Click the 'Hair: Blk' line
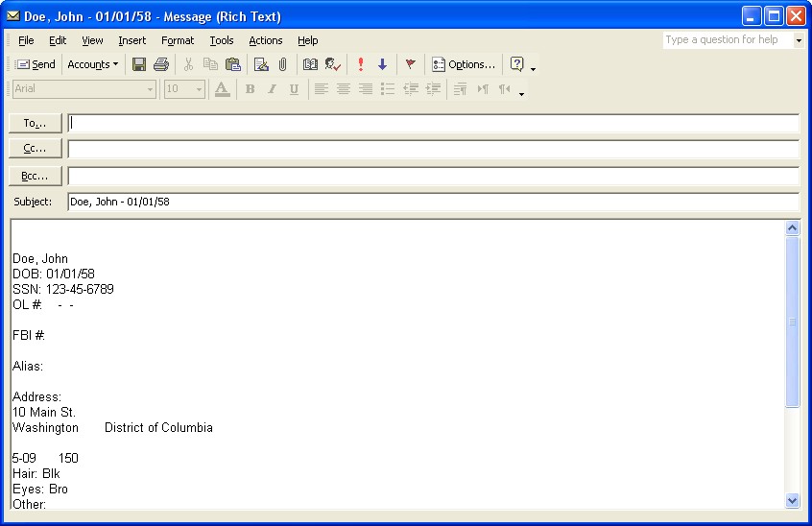This screenshot has width=812, height=526. click(36, 474)
